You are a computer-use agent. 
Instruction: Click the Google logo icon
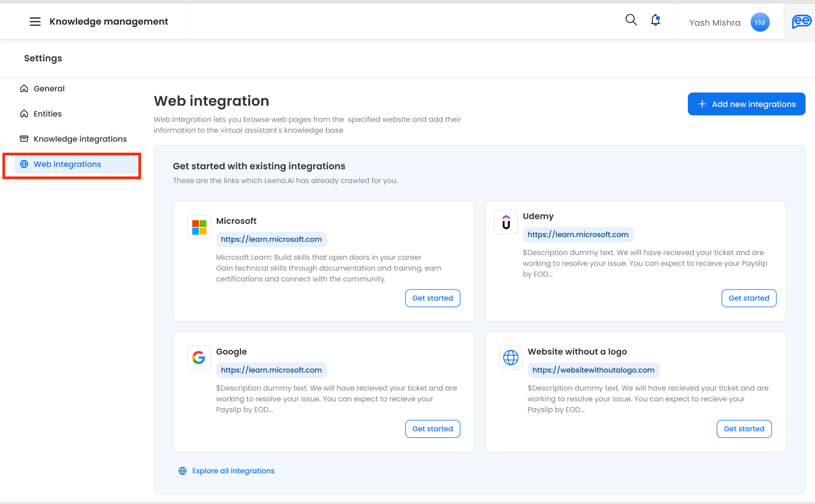click(199, 358)
